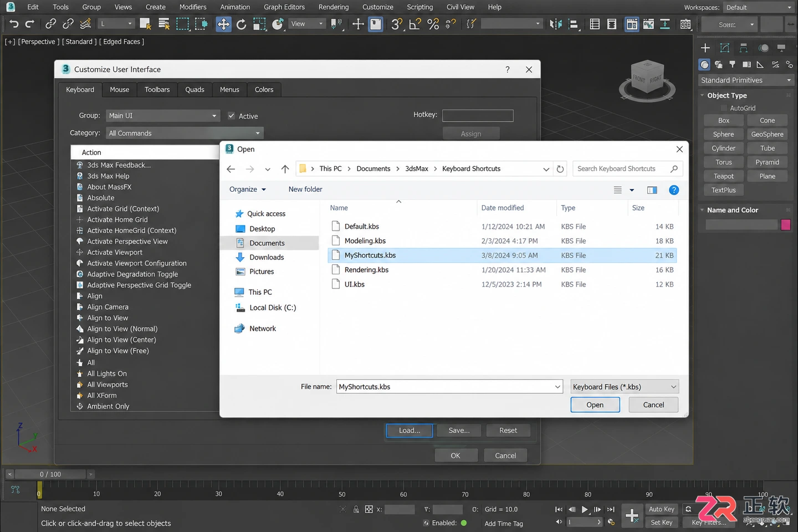Click the pink object color swatch

[786, 225]
